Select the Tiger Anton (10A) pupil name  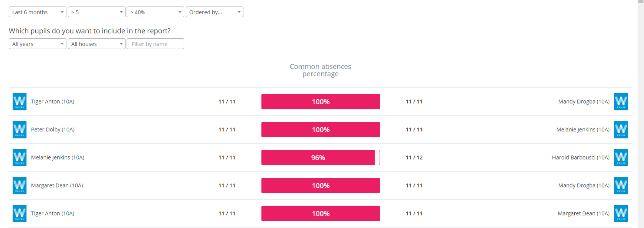[x=52, y=101]
